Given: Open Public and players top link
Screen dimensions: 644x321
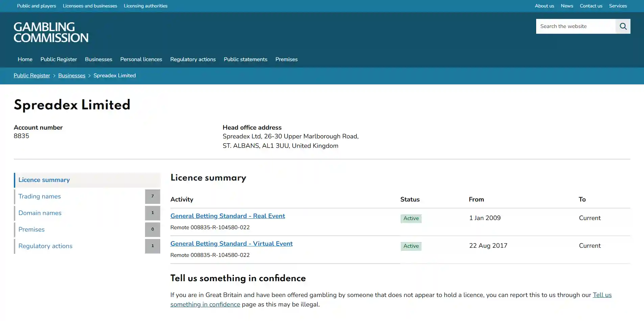Looking at the screenshot, I should coord(37,6).
